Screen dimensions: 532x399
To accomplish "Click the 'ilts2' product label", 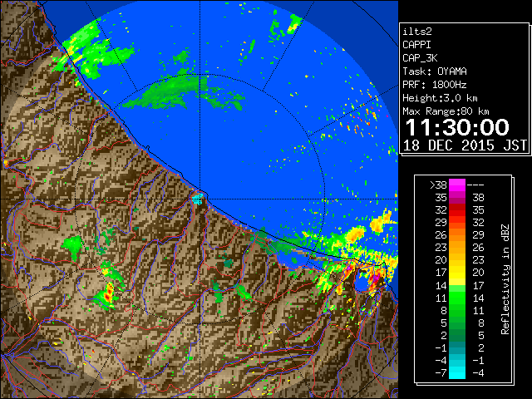I will point(417,32).
